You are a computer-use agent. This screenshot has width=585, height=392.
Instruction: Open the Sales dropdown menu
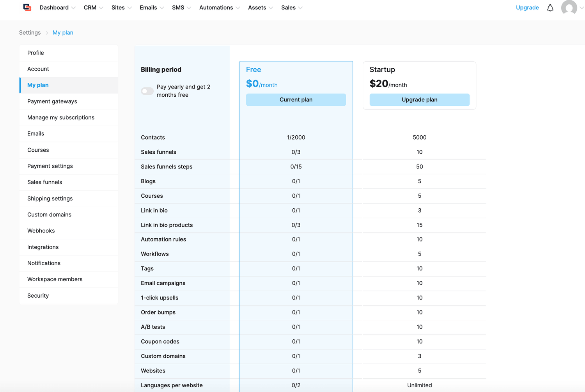(292, 8)
